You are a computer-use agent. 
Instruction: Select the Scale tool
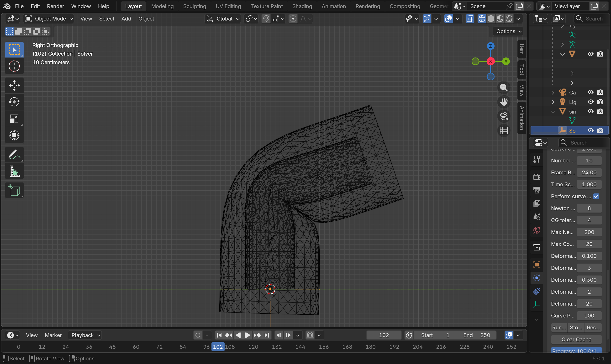(x=14, y=119)
